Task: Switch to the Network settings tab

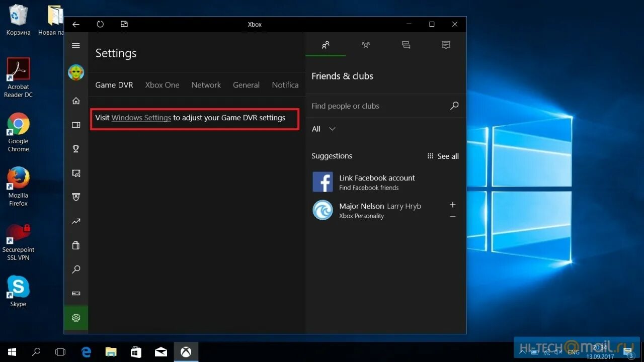Action: [206, 85]
